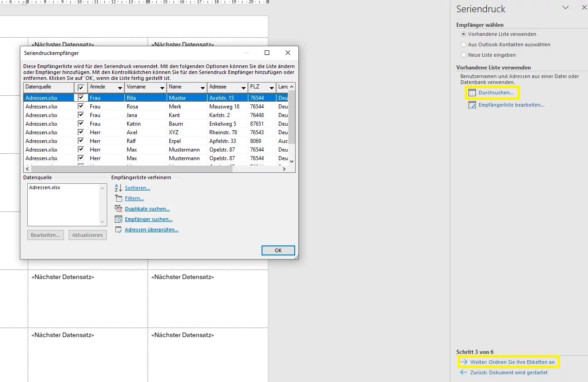Open the Filtern funnel icon
The width and height of the screenshot is (588, 382).
119,198
